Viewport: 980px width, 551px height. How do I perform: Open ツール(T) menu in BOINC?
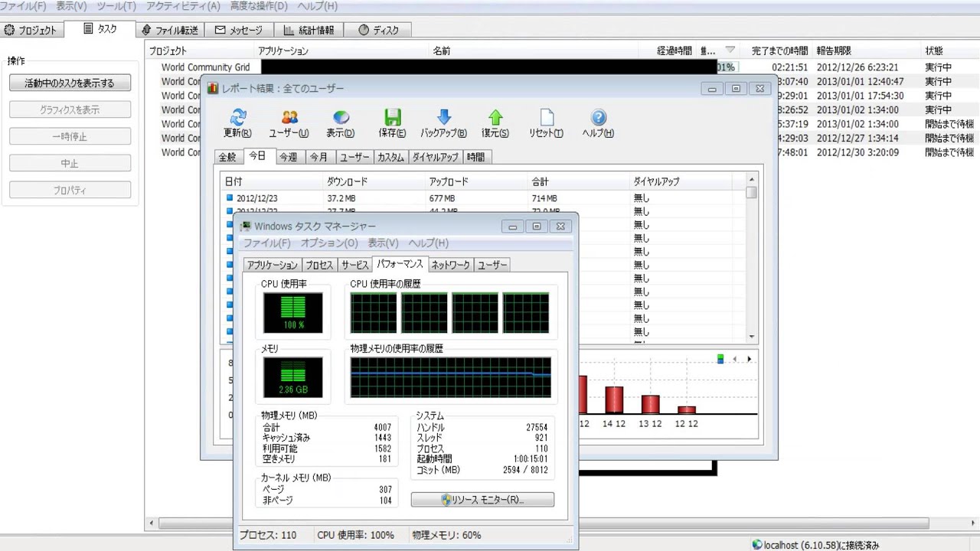pyautogui.click(x=116, y=6)
